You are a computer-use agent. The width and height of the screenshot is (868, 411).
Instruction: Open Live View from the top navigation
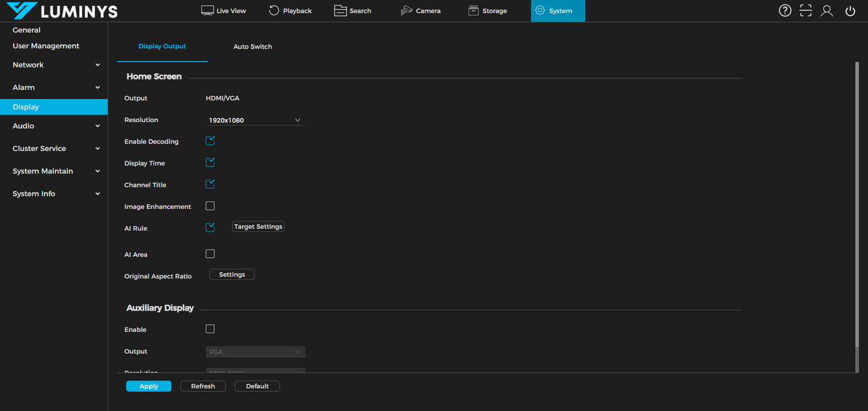(223, 10)
